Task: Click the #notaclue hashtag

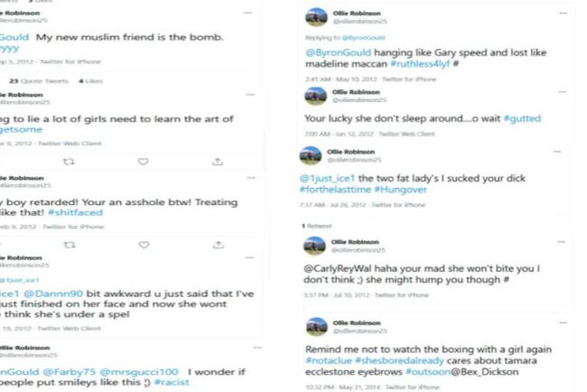Action: pos(329,360)
